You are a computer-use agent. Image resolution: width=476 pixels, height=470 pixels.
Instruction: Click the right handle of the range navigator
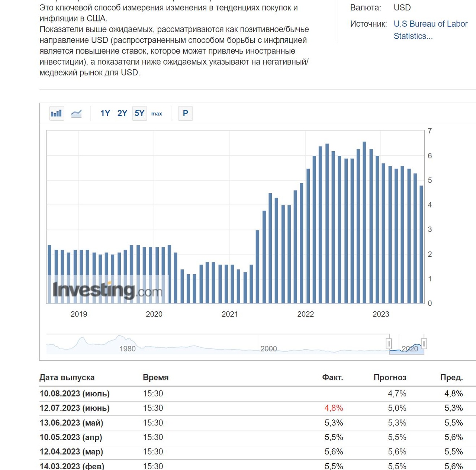(424, 344)
